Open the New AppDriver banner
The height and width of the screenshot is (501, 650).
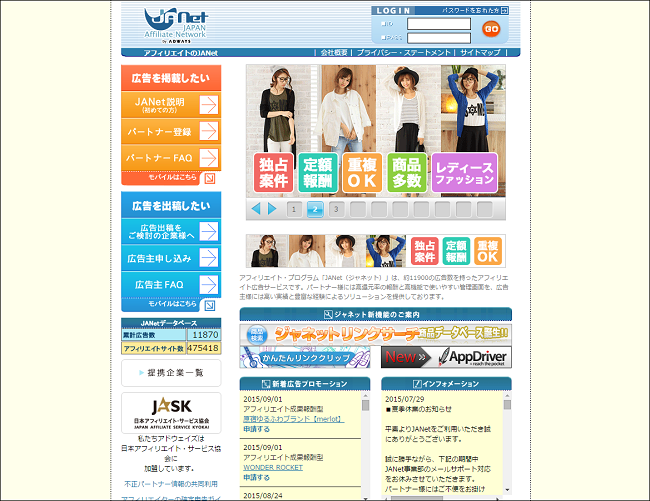click(446, 357)
